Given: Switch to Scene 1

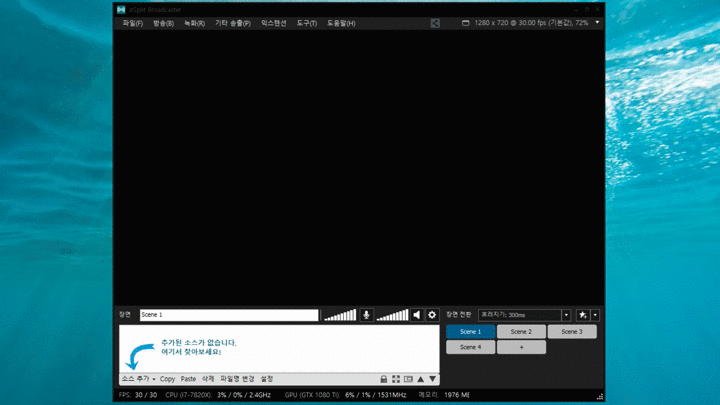Looking at the screenshot, I should tap(471, 332).
